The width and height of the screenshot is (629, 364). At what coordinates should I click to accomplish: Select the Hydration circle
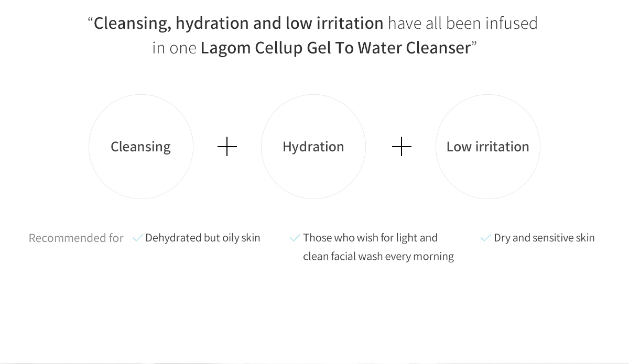pyautogui.click(x=313, y=147)
